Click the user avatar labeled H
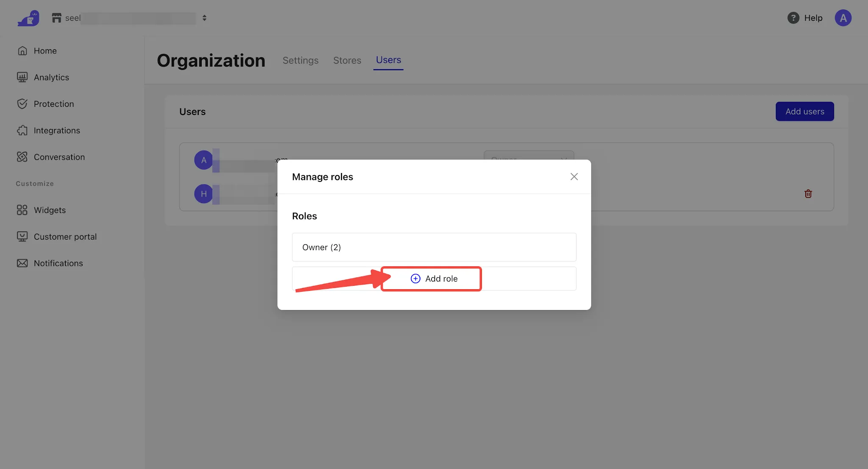This screenshot has height=469, width=868. (x=203, y=194)
